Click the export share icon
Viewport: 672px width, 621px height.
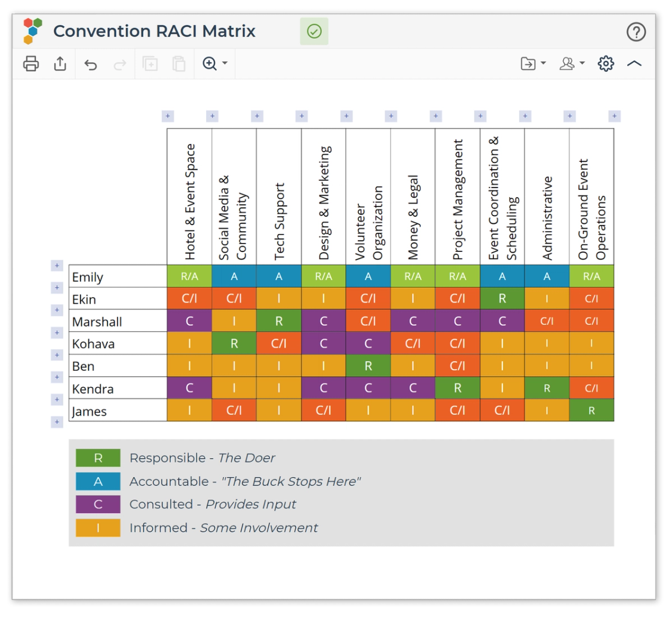point(60,64)
